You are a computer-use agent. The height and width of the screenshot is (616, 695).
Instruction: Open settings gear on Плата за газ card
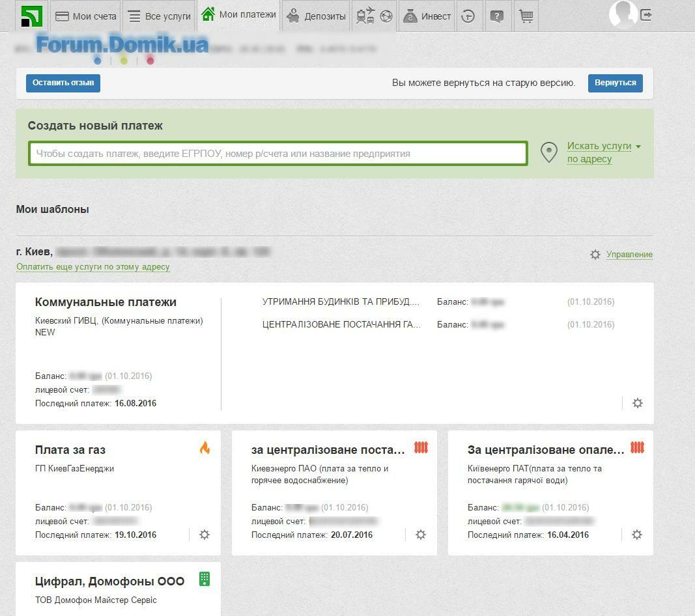click(x=205, y=535)
